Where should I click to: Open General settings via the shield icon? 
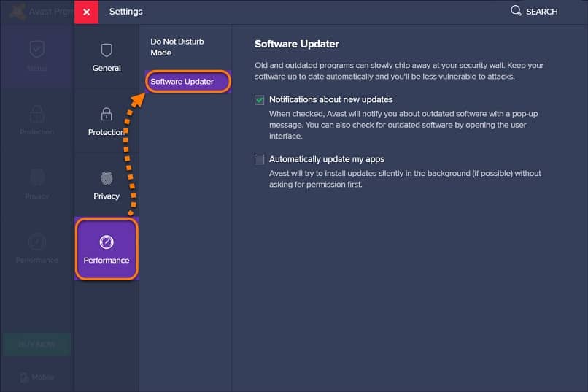click(x=107, y=50)
